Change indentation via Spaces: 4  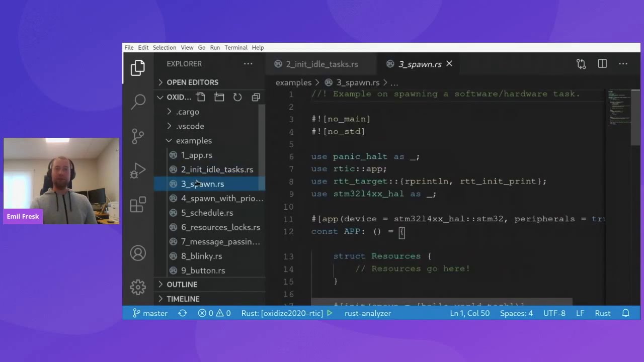point(516,313)
